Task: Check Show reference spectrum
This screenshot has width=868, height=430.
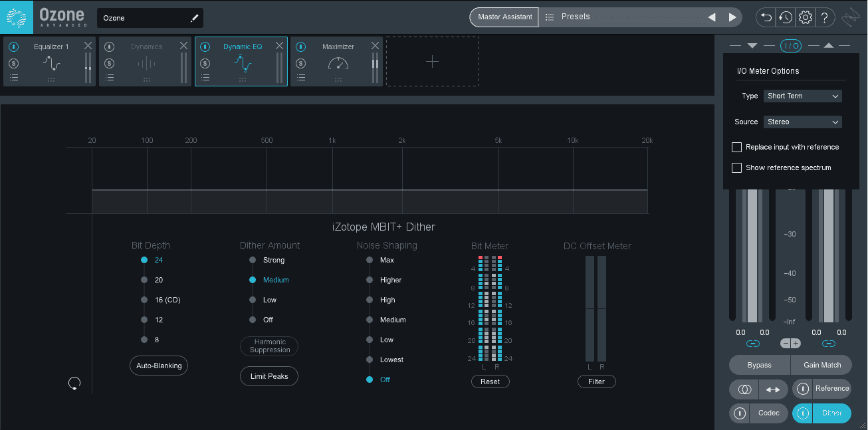Action: tap(736, 167)
